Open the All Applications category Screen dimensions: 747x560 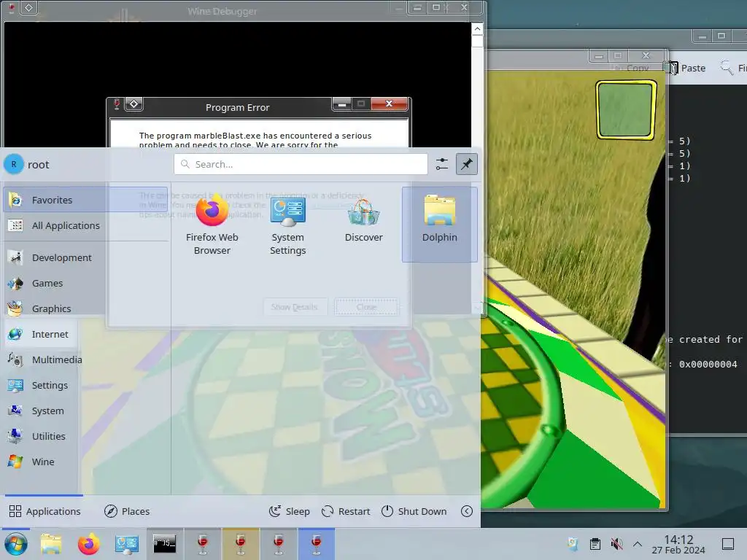pyautogui.click(x=85, y=226)
